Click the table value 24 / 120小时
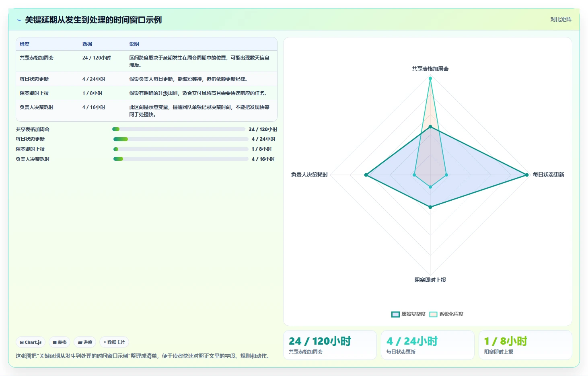This screenshot has height=376, width=588. (x=97, y=58)
